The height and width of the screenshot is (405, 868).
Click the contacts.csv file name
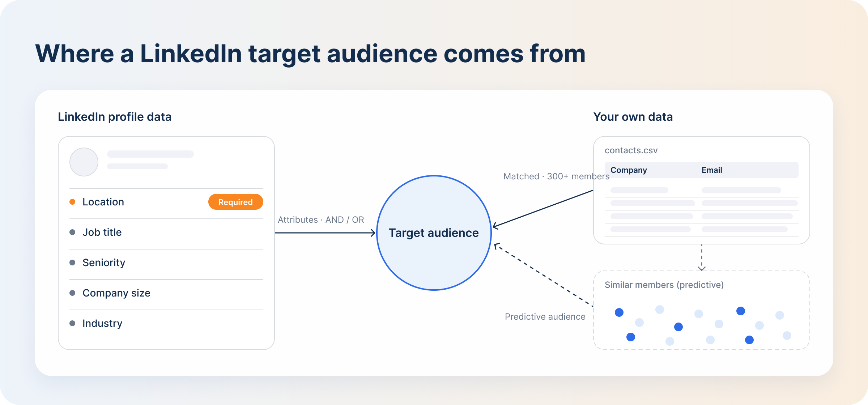[x=631, y=150]
